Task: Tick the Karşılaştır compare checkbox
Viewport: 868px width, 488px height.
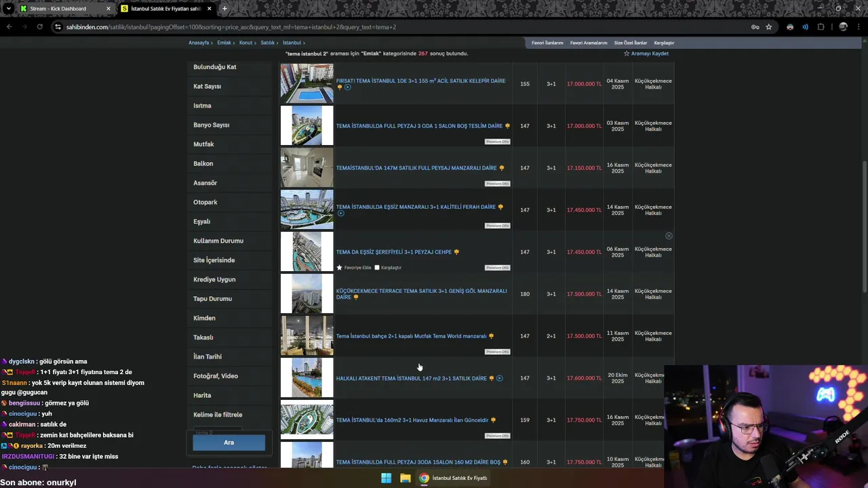Action: click(377, 268)
